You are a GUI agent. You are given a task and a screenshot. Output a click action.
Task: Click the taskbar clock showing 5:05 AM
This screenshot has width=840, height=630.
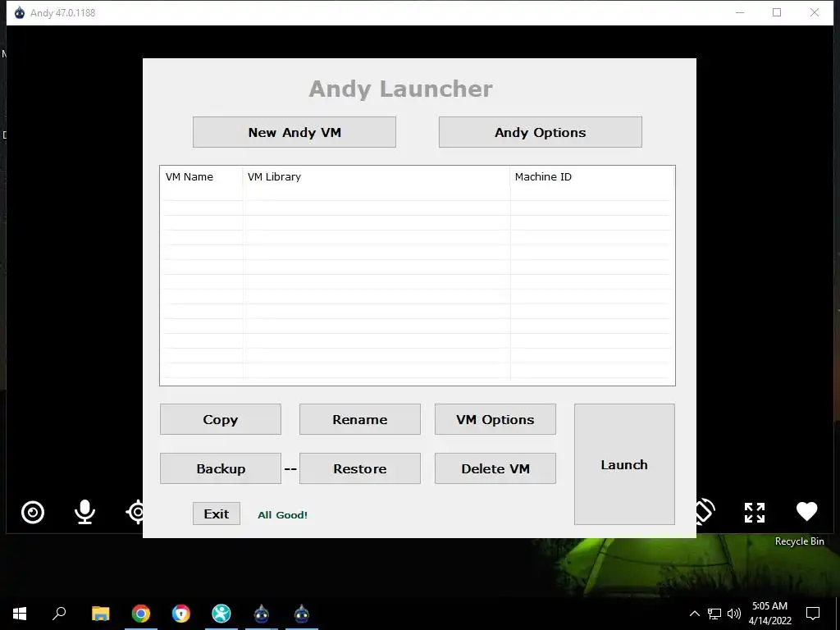[769, 614]
